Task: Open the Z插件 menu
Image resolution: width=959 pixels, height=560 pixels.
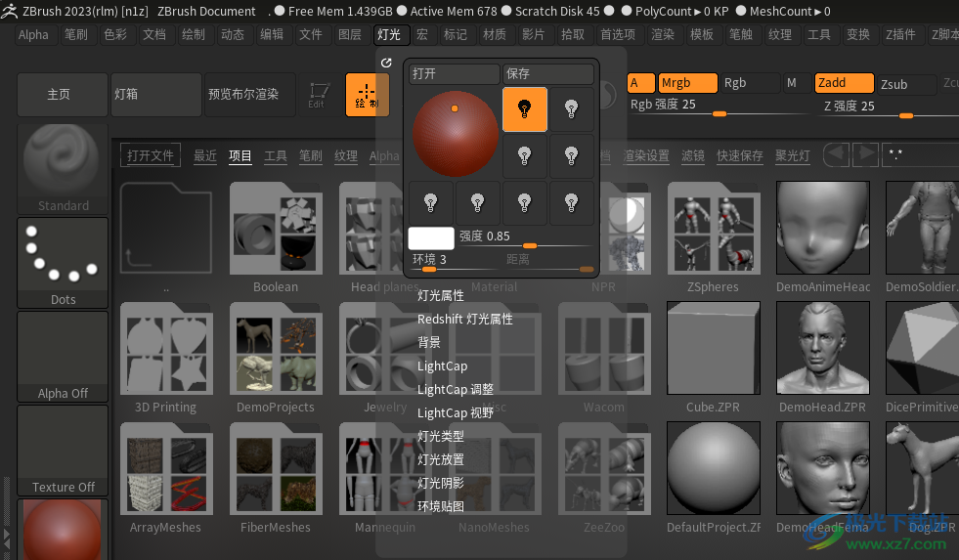Action: pos(900,35)
